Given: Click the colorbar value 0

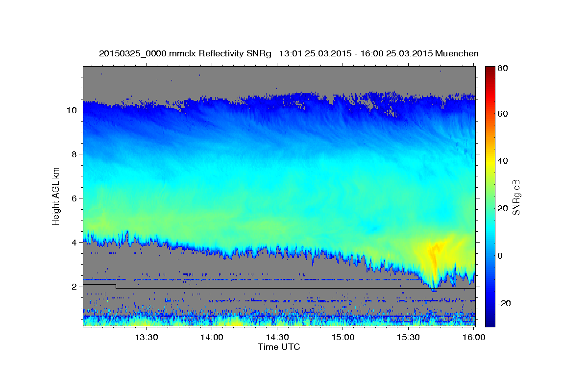Looking at the screenshot, I should click(x=501, y=256).
